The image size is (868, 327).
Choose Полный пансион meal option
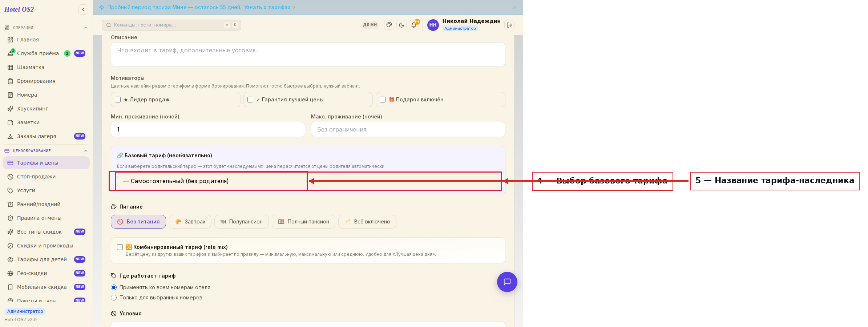click(304, 222)
